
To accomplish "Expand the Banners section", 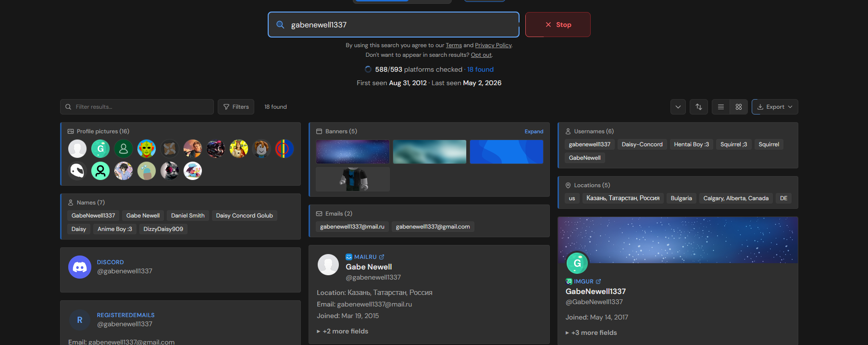I will pos(534,131).
